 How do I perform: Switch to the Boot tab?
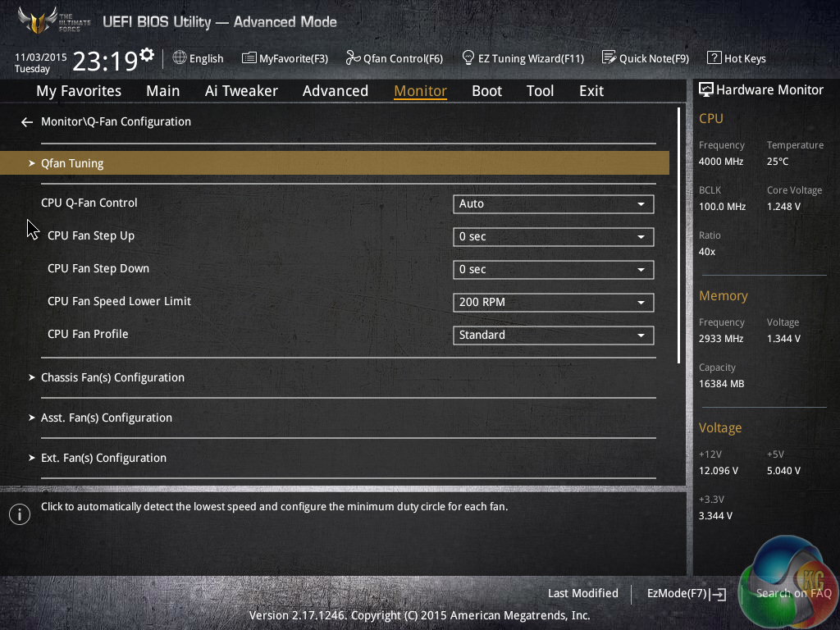pyautogui.click(x=487, y=91)
